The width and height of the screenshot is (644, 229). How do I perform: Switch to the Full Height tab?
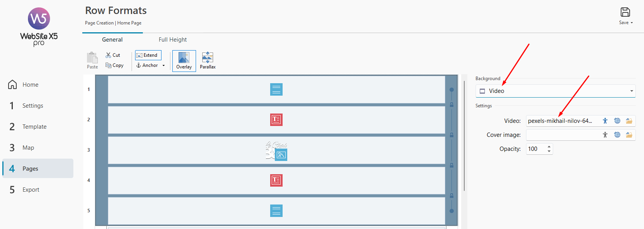point(173,40)
